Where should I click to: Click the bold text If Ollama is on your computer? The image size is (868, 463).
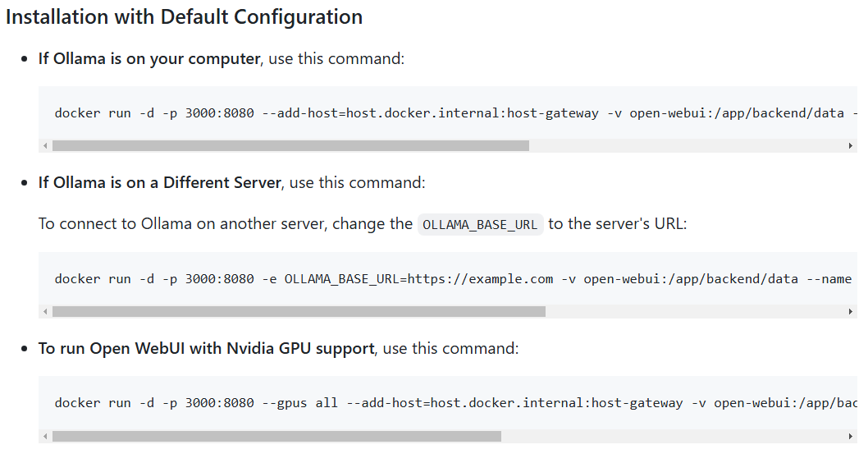149,59
